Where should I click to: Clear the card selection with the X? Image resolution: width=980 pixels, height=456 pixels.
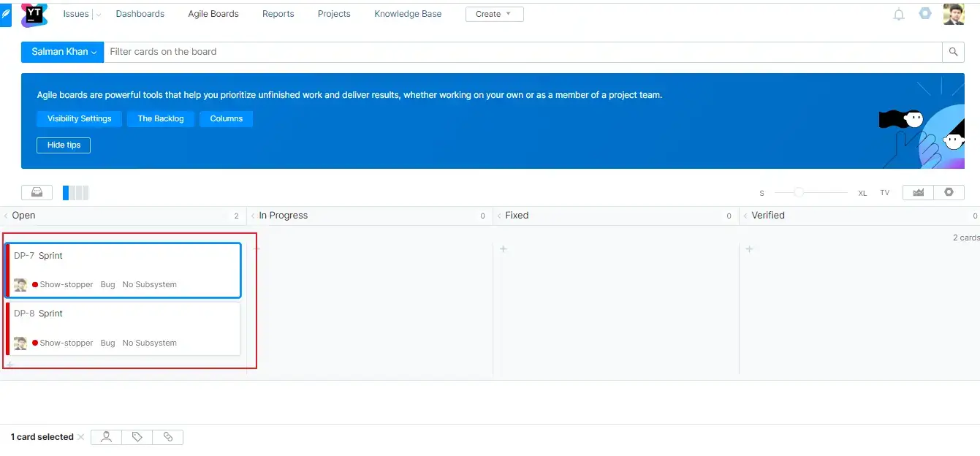[x=81, y=437]
